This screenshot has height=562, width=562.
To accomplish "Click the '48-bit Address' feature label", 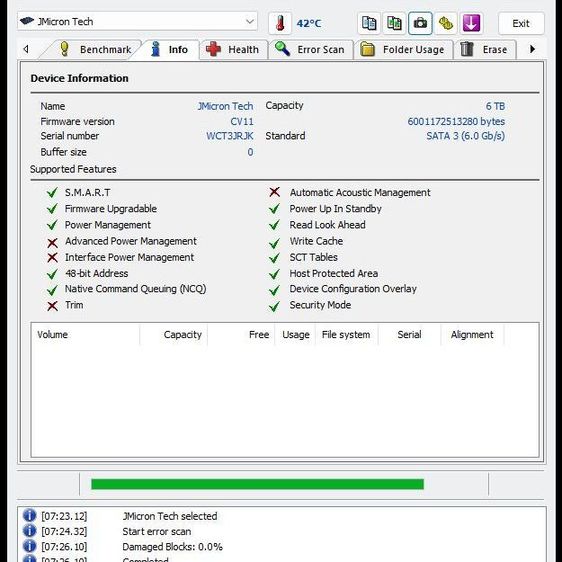I will point(96,273).
